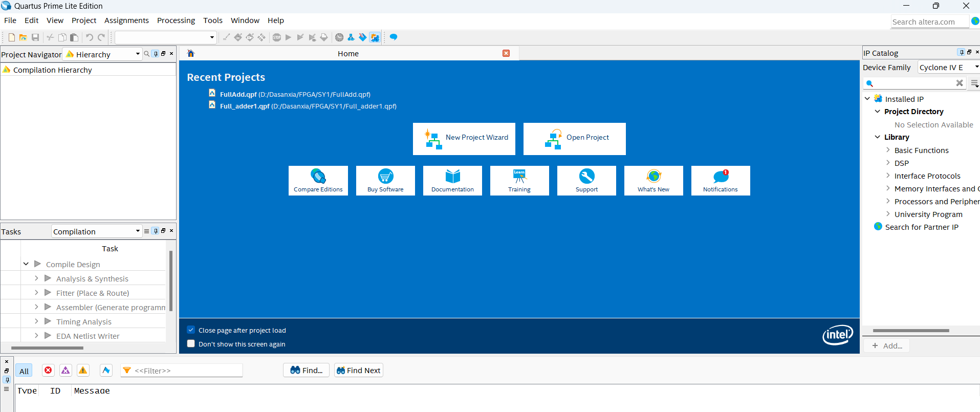Click the blue flag message filter icon
Screen dimensions: 980x412
[106, 370]
